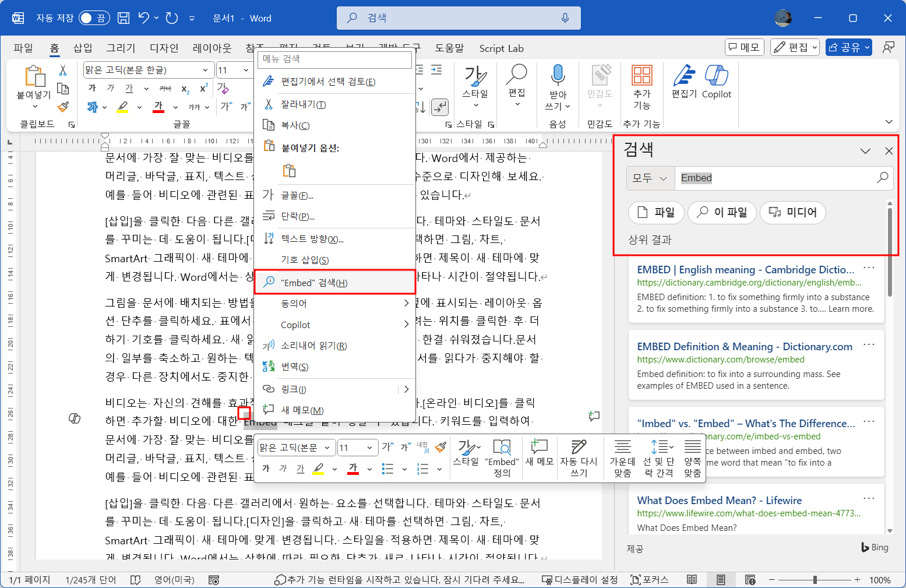Image resolution: width=906 pixels, height=588 pixels.
Task: Choose 소리내어 읽기(R) in the context menu
Action: coord(335,346)
